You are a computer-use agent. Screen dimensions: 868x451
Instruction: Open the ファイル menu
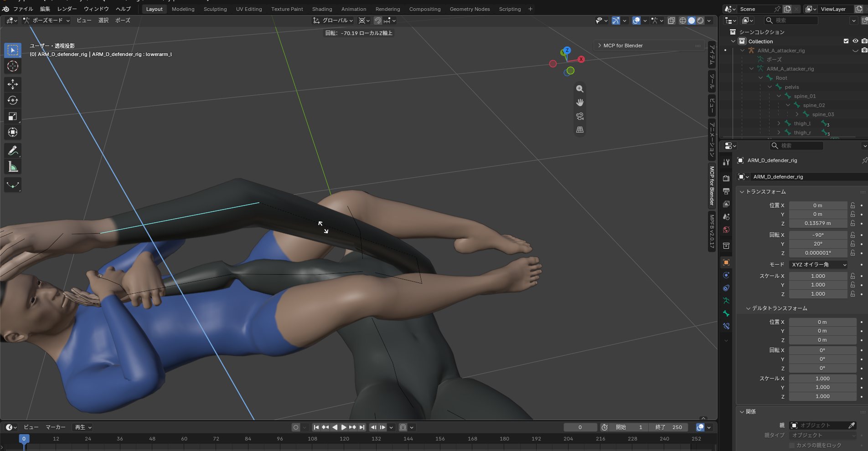click(x=23, y=9)
